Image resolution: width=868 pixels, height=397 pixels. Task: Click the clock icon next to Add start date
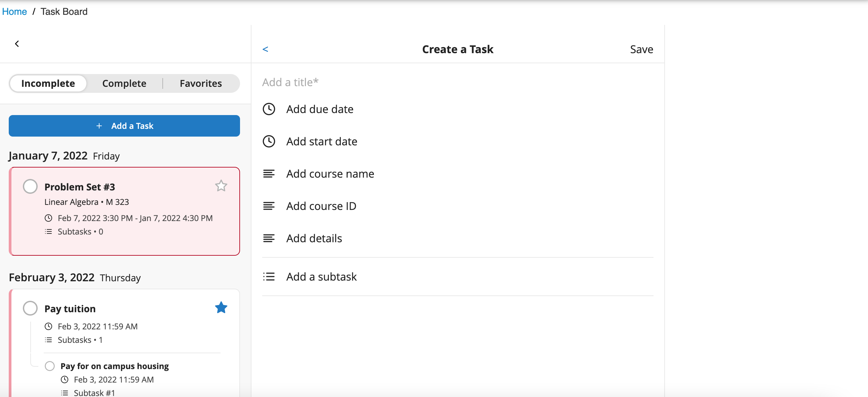(x=269, y=141)
